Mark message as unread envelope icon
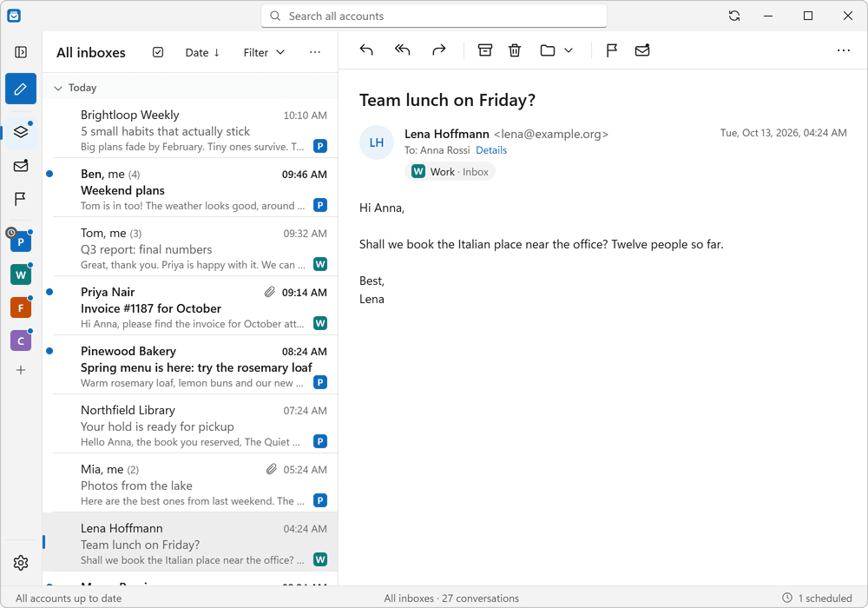This screenshot has height=608, width=868. [x=642, y=50]
